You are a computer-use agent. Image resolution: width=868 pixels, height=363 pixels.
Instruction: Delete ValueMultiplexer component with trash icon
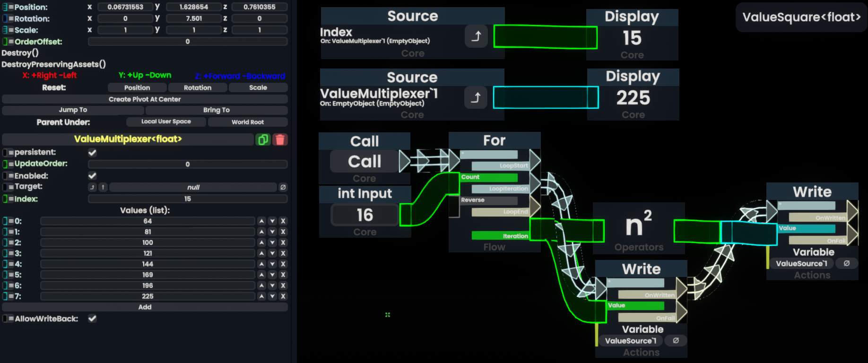click(x=280, y=139)
